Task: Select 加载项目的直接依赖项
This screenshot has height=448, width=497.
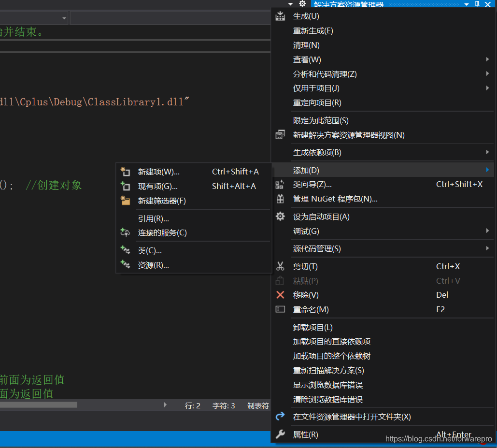Action: coord(331,342)
